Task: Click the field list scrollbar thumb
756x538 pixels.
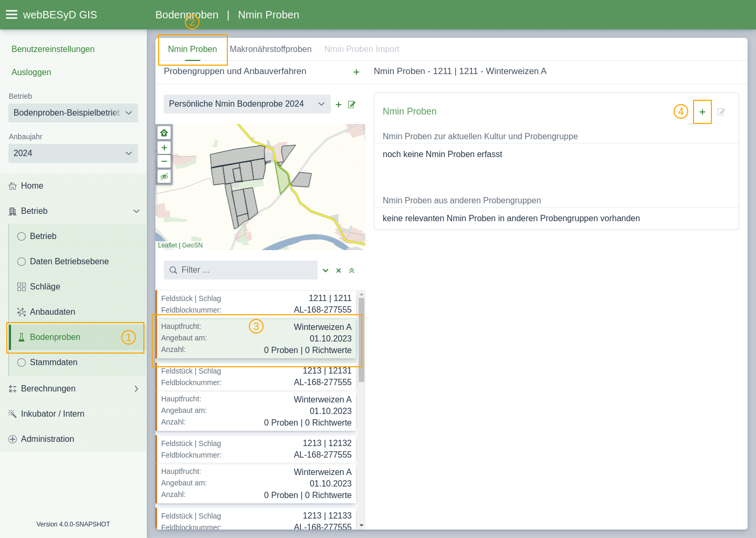Action: (x=361, y=340)
